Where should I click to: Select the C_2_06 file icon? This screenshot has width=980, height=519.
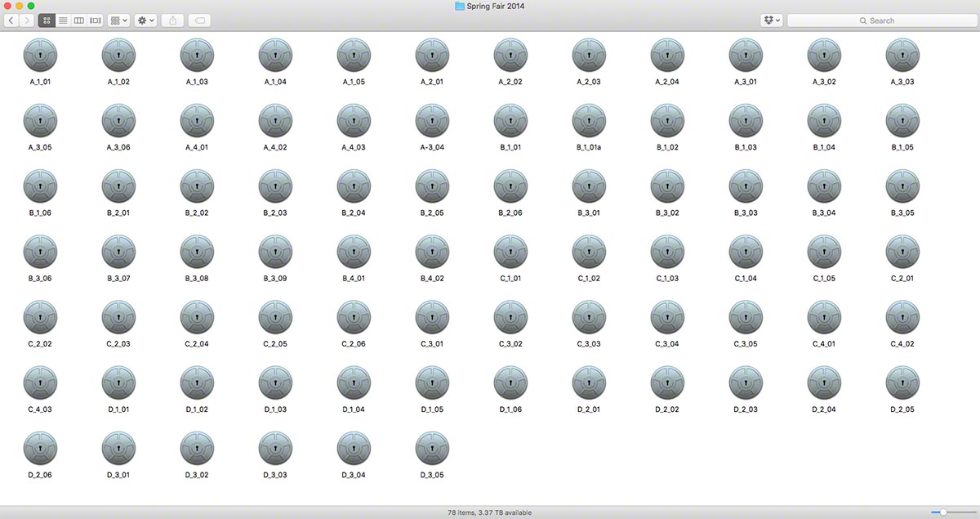354,318
